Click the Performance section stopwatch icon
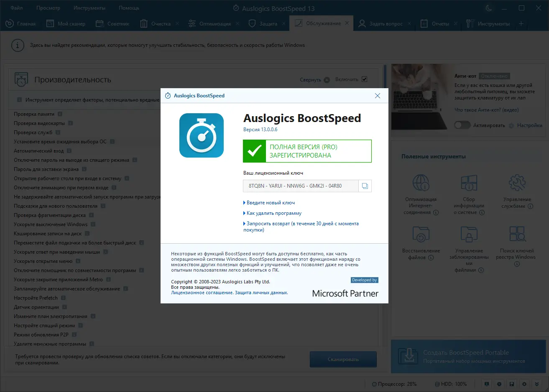 coord(21,79)
